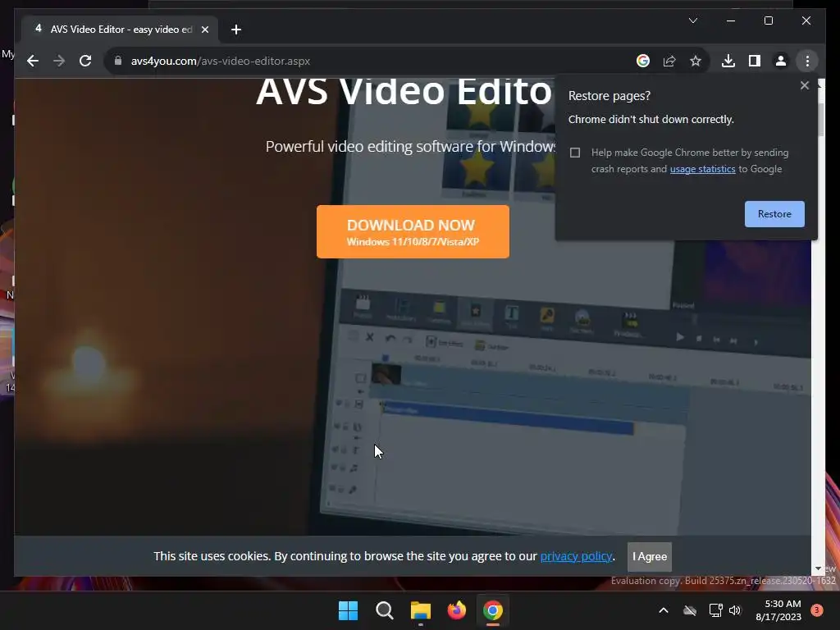
Task: Select the AVS Video Editor tab
Action: pyautogui.click(x=120, y=30)
